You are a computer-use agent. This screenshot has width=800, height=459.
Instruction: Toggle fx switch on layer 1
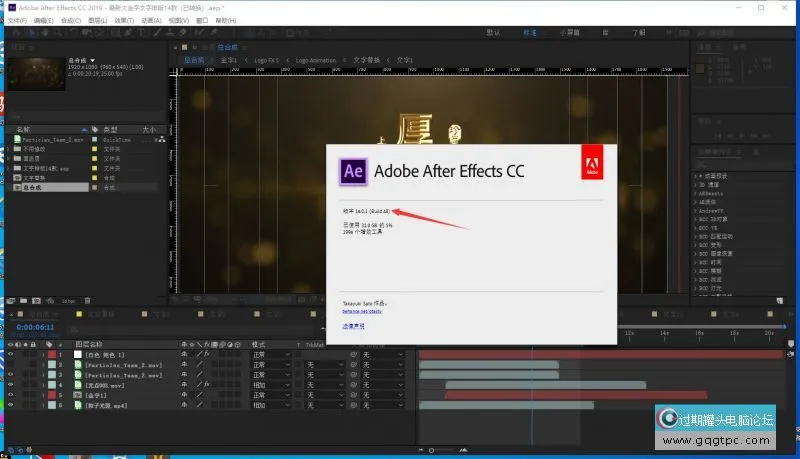207,354
